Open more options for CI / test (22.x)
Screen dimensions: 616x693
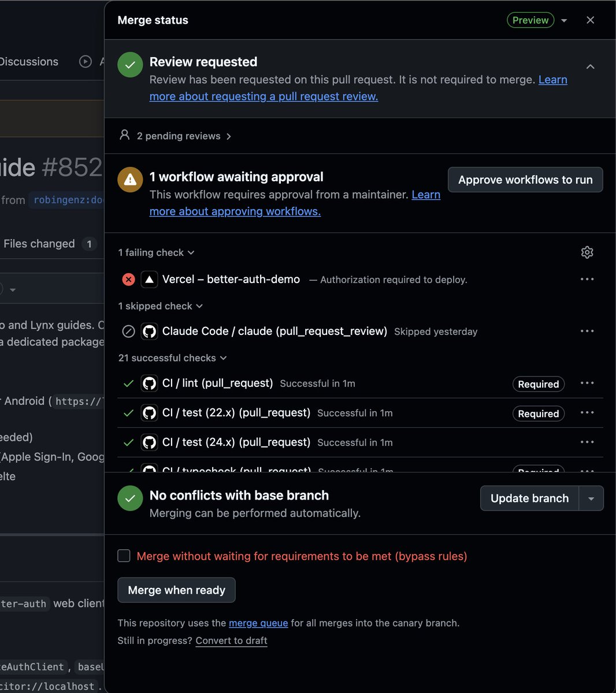coord(587,412)
